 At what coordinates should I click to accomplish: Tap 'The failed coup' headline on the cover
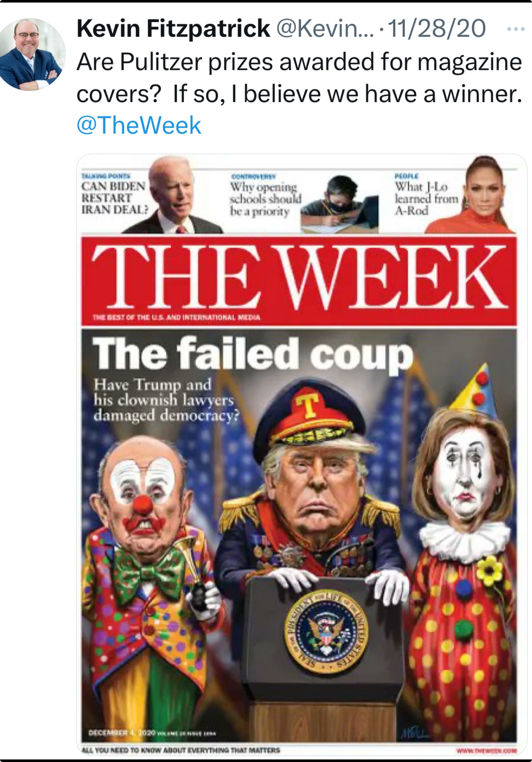253,354
